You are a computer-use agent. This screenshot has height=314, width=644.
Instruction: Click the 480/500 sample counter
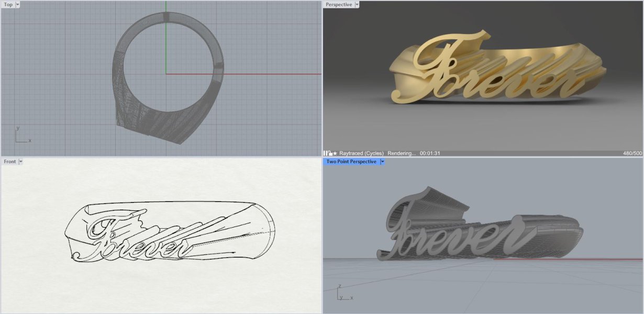[632, 153]
